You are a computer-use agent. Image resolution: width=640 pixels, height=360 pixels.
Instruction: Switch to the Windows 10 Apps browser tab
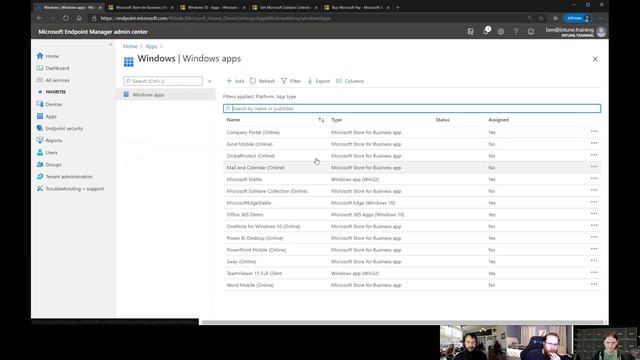tap(213, 7)
